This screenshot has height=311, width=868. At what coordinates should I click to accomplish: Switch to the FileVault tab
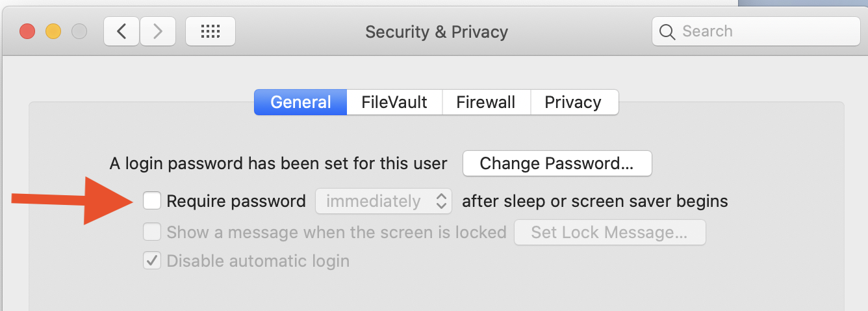[394, 102]
